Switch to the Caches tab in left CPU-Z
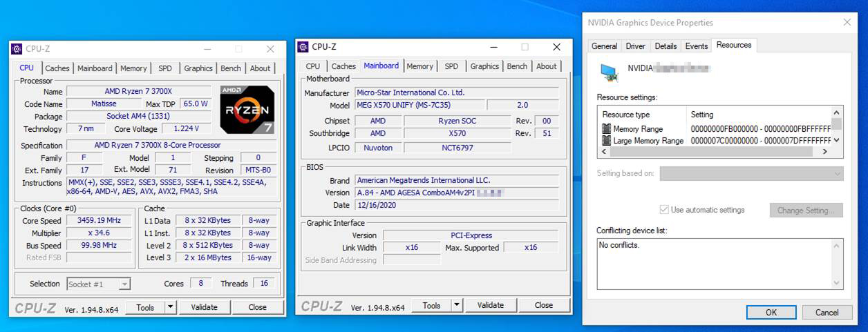The width and height of the screenshot is (868, 332). tap(57, 68)
